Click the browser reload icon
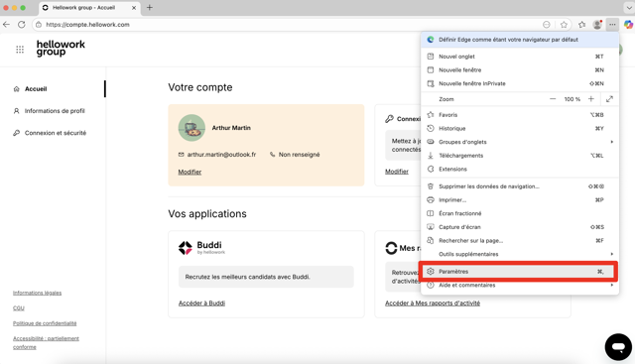 22,24
